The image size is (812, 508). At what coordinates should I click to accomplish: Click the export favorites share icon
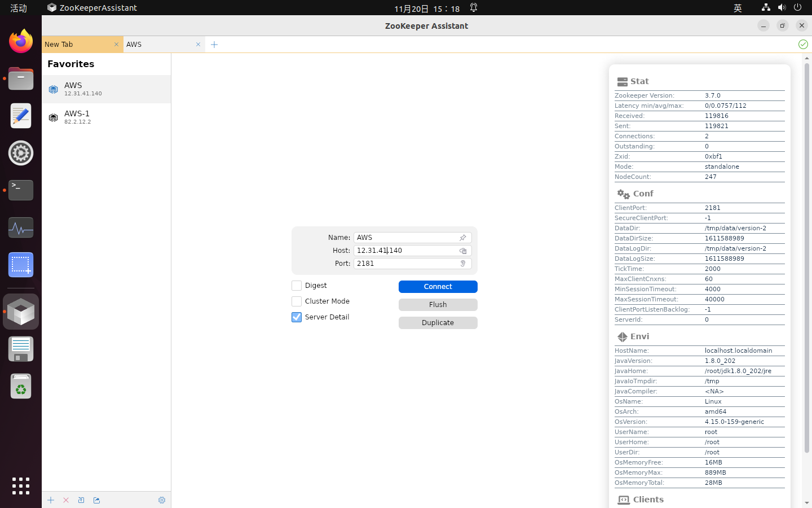pyautogui.click(x=96, y=500)
